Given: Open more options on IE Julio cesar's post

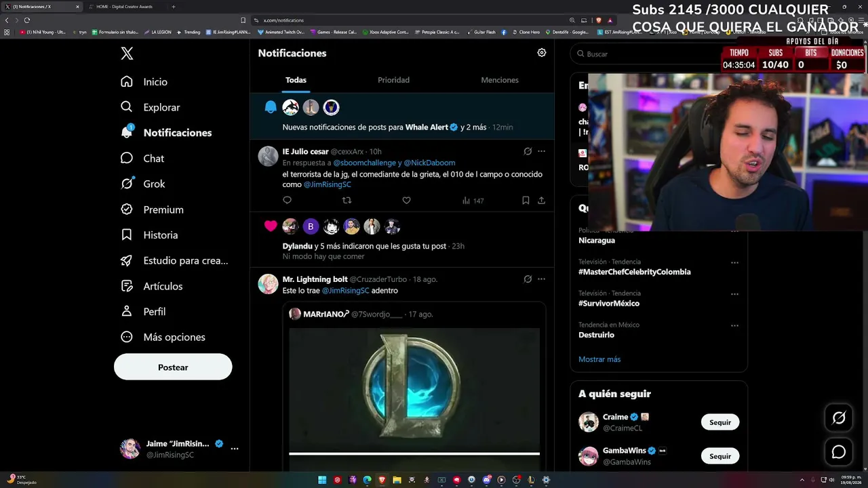Looking at the screenshot, I should 541,151.
